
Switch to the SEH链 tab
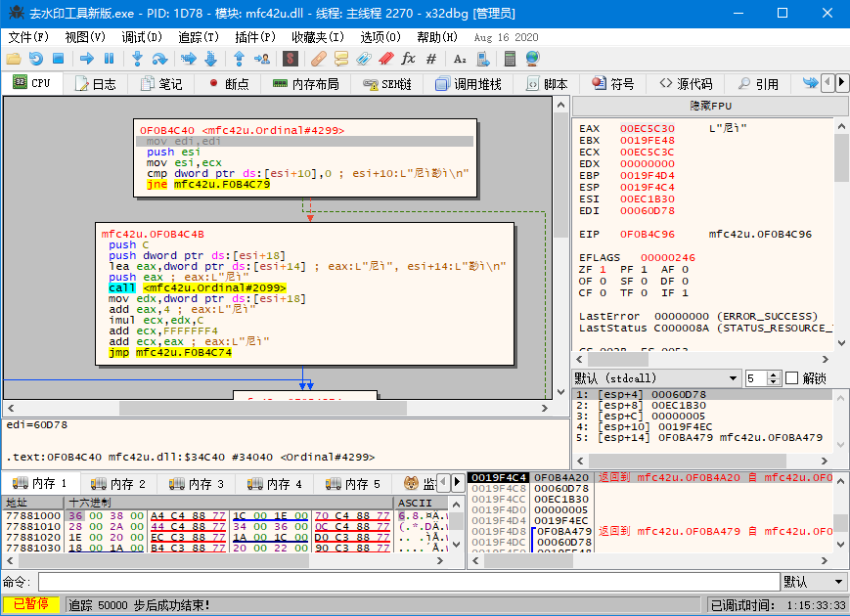point(387,84)
